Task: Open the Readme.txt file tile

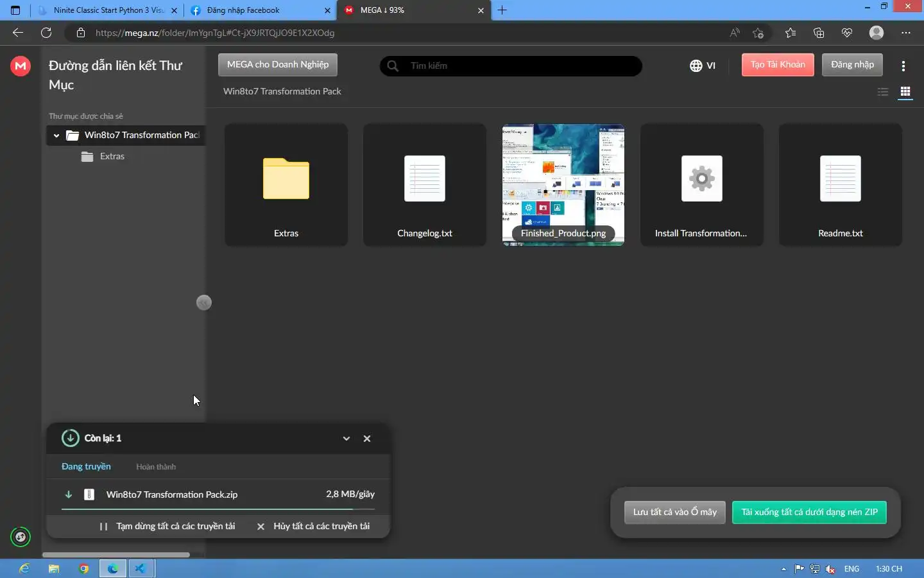Action: [x=841, y=185]
